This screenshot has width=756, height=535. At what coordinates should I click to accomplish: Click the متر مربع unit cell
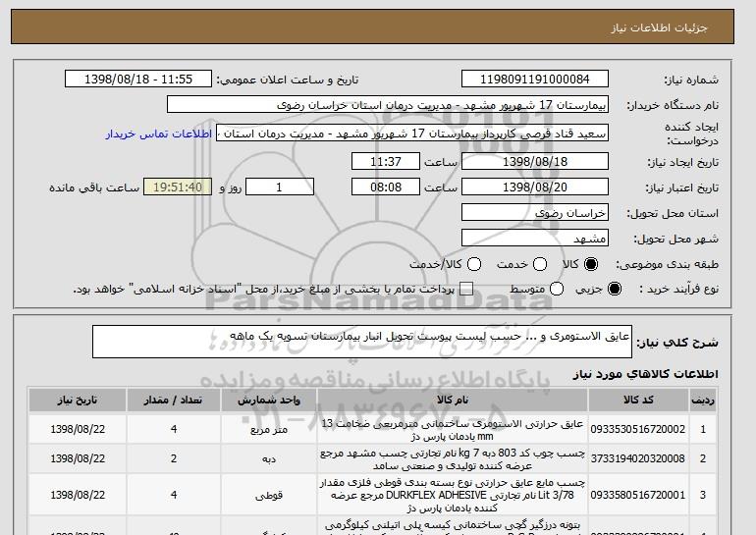coord(269,429)
